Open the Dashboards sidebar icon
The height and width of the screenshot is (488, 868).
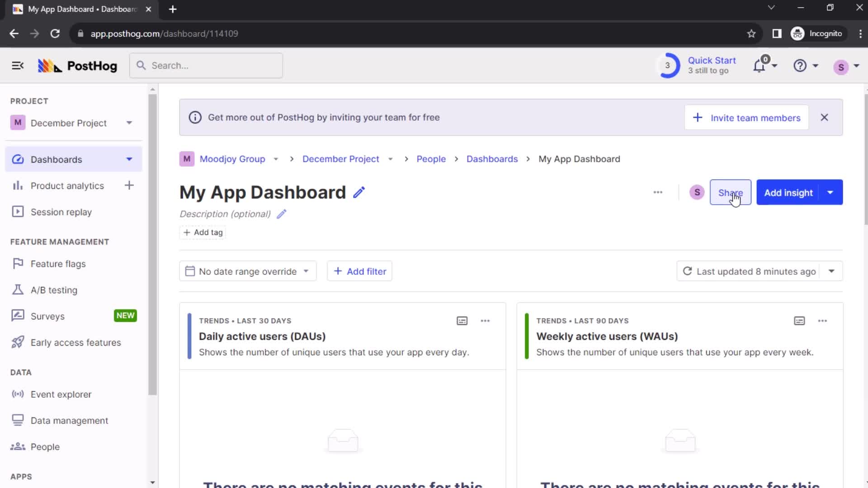click(17, 159)
